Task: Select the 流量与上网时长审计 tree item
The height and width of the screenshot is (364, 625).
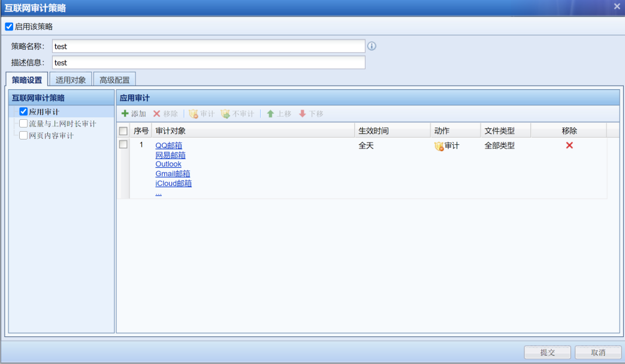Action: click(x=62, y=124)
